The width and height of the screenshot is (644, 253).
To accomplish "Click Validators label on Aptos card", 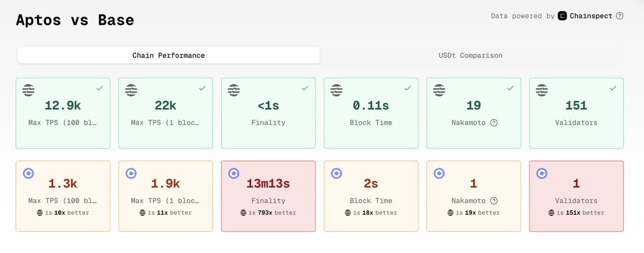I will click(576, 123).
